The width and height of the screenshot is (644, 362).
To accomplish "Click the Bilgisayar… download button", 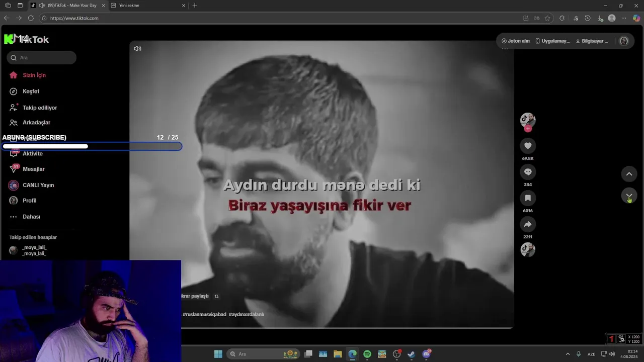I will pos(592,41).
